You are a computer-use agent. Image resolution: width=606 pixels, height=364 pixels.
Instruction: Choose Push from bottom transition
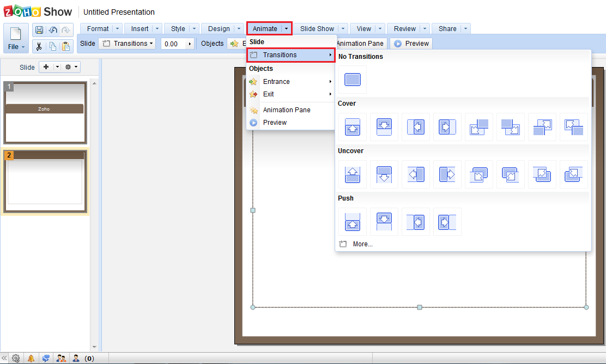click(x=353, y=222)
